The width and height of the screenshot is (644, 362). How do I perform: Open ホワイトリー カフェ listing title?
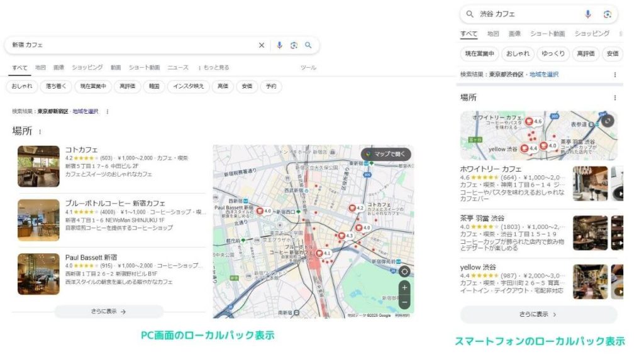point(491,169)
